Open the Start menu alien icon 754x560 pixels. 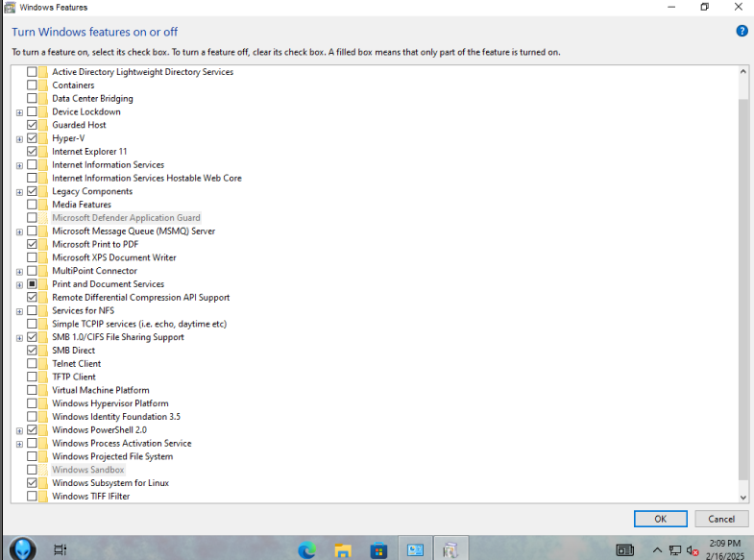pos(22,548)
